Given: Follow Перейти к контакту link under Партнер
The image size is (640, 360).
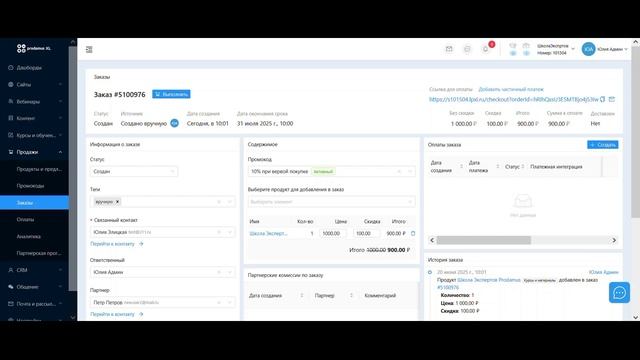Looking at the screenshot, I should [x=112, y=314].
